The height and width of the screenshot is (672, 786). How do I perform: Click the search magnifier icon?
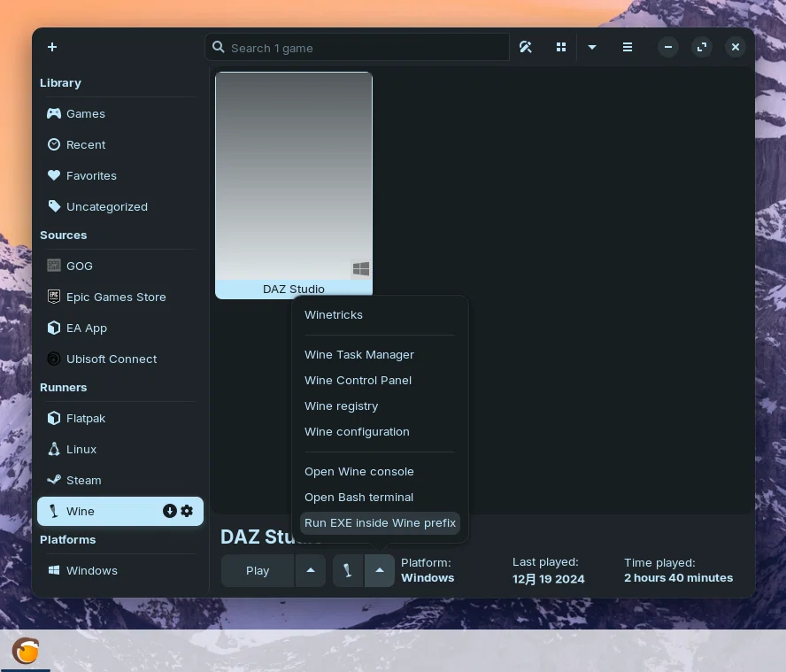point(219,47)
